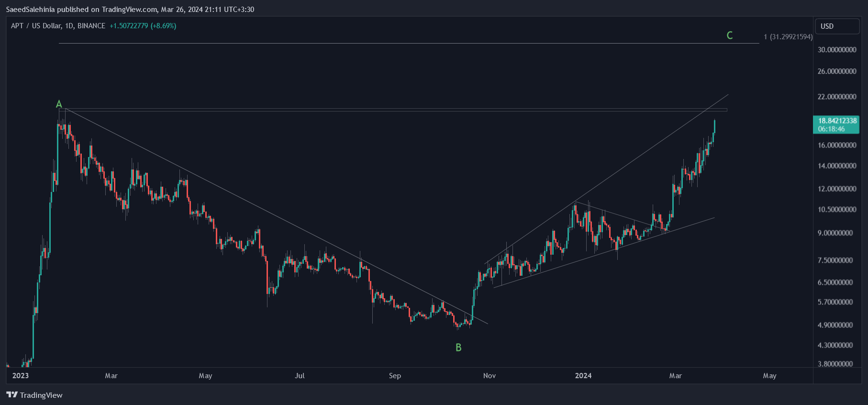Click the 6.50000000 price axis label

tap(835, 282)
